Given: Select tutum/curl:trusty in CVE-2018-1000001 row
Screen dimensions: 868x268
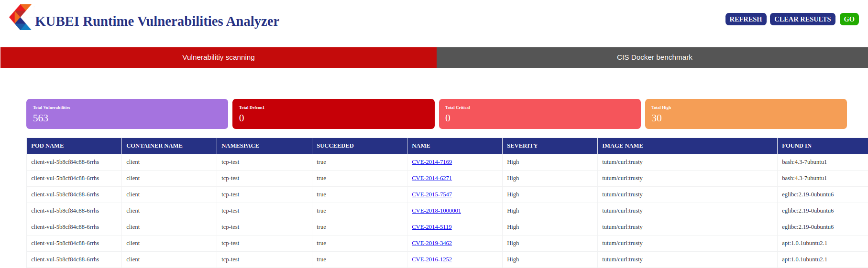Looking at the screenshot, I should pos(622,211).
